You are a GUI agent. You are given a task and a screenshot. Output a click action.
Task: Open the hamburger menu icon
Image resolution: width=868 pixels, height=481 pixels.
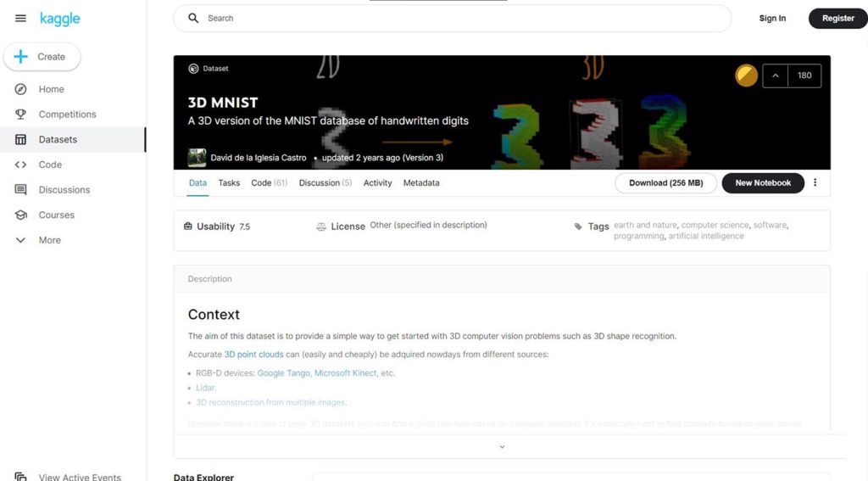pyautogui.click(x=20, y=19)
